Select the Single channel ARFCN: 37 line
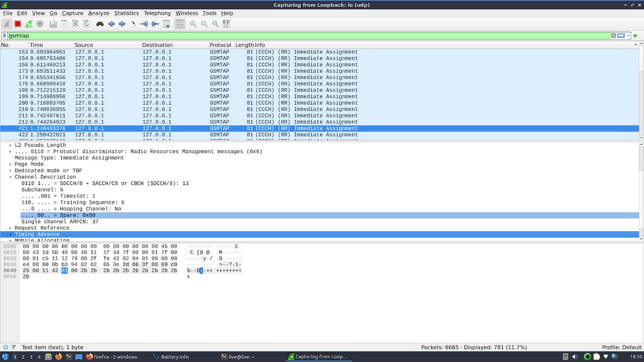This screenshot has height=362, width=644. (60, 222)
